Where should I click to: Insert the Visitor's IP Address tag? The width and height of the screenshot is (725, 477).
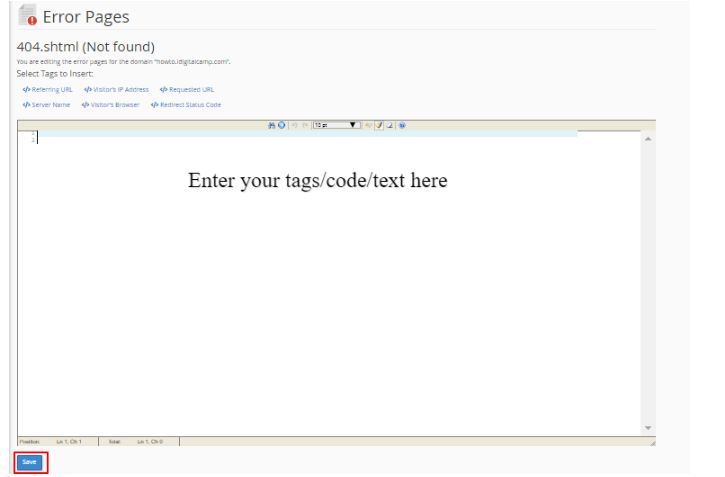tap(117, 90)
